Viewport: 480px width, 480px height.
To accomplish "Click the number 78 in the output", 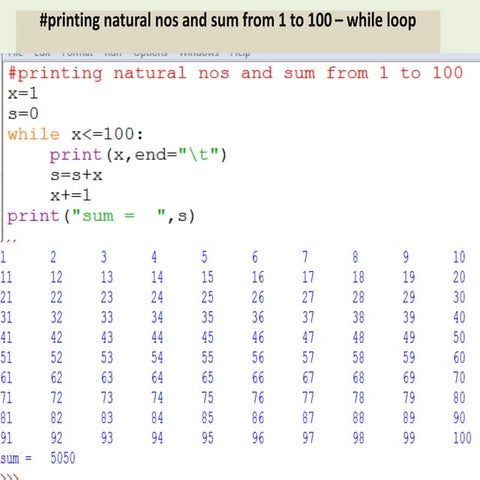I will (x=358, y=398).
